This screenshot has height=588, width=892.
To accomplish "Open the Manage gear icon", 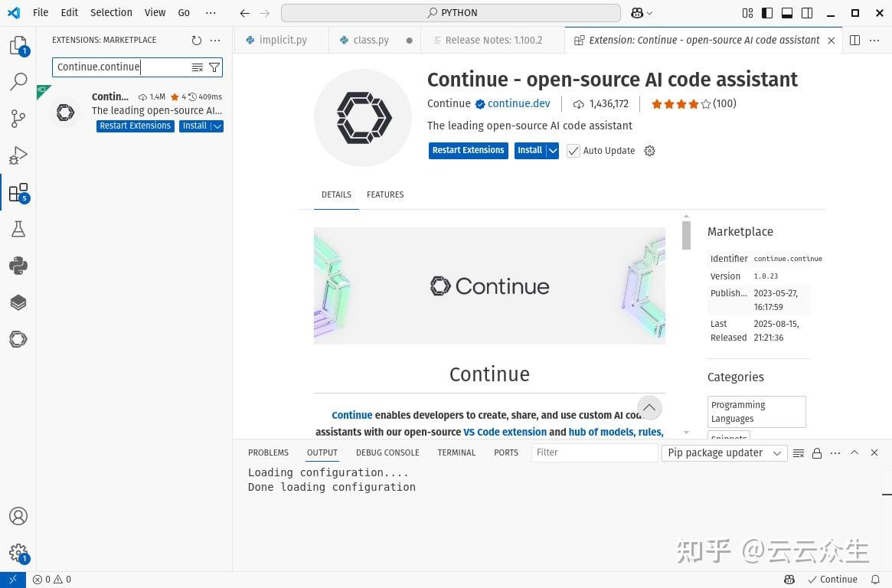I will pyautogui.click(x=18, y=552).
